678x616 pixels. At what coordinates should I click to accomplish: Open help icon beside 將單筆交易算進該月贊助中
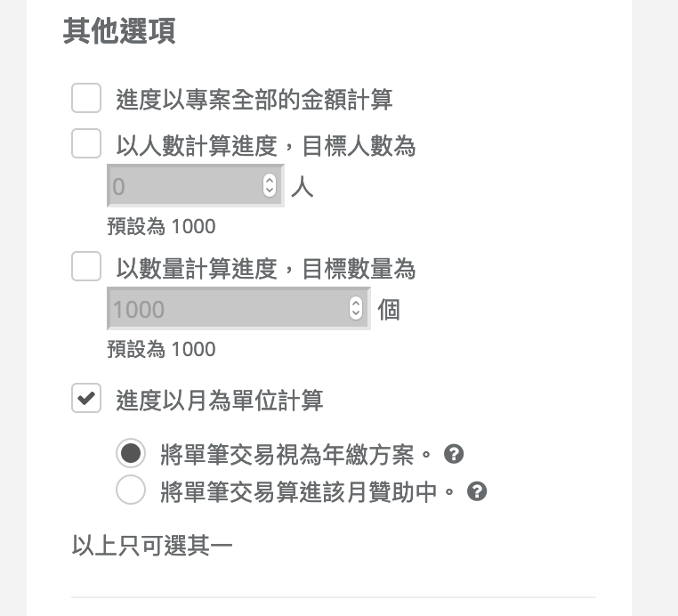point(477,491)
